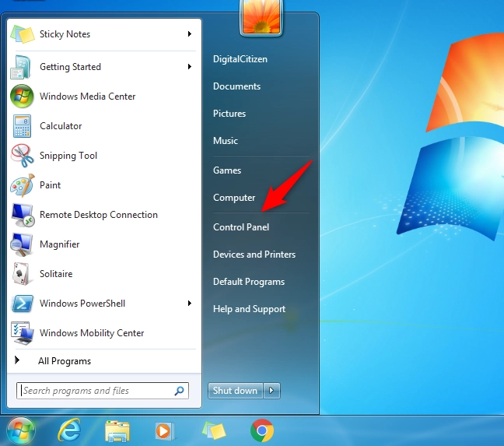Launch Solitaire via its card icon

21,274
